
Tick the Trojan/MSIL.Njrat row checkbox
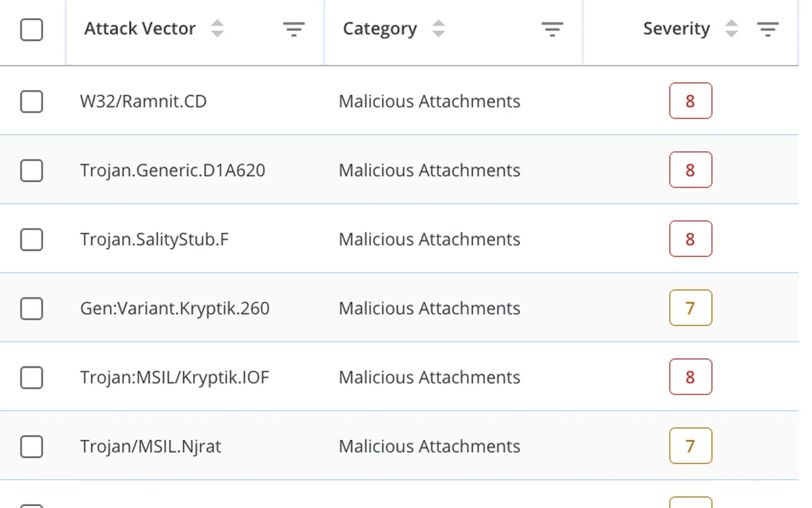(32, 447)
